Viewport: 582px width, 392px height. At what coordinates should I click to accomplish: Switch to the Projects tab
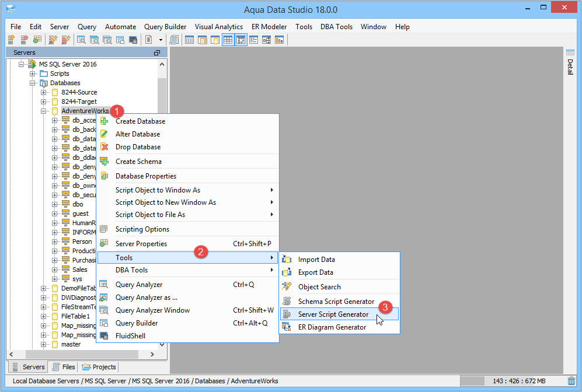click(99, 367)
